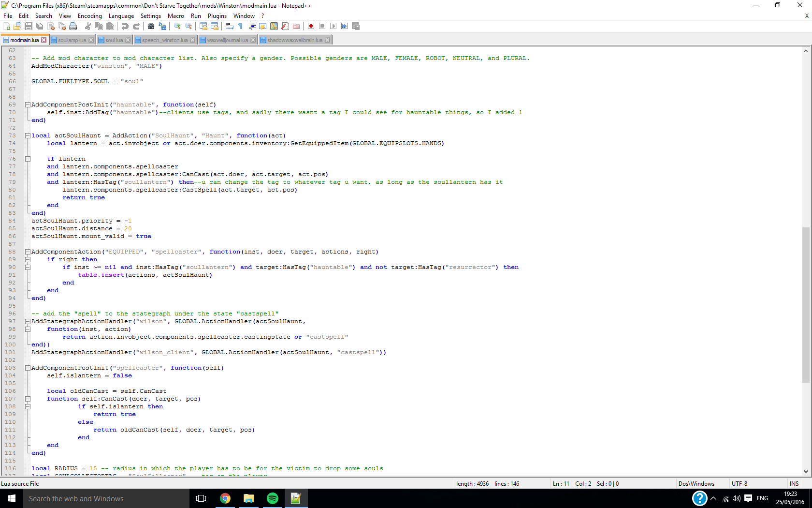Screen dimensions: 812x508
Task: Open the Plugins menu
Action: pyautogui.click(x=217, y=16)
